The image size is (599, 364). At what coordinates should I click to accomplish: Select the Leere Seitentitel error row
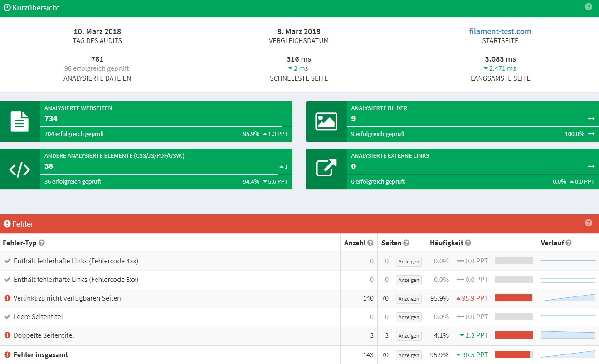38,317
